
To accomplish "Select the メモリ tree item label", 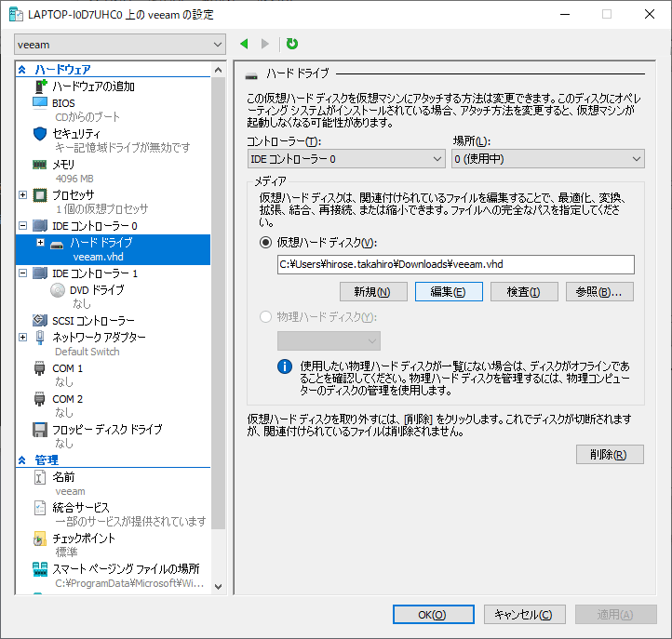I will tap(63, 165).
